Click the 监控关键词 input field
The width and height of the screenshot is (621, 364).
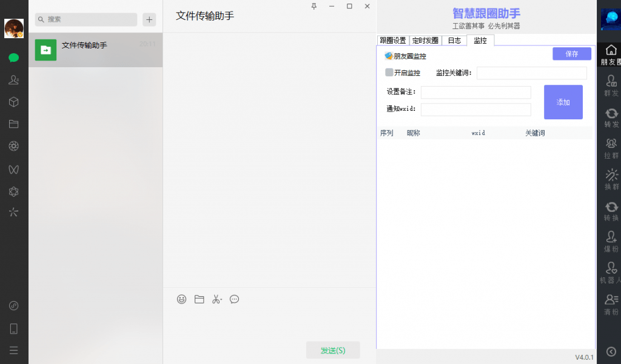(x=531, y=73)
